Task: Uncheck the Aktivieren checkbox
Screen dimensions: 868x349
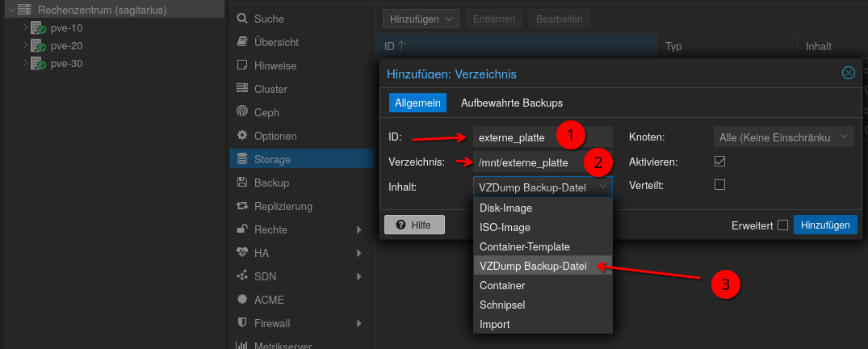Action: click(720, 162)
